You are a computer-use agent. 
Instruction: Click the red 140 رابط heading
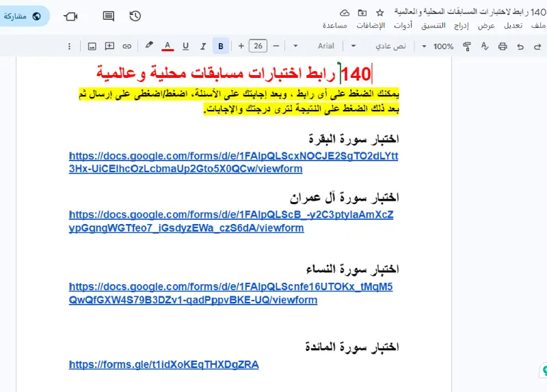[x=234, y=74]
